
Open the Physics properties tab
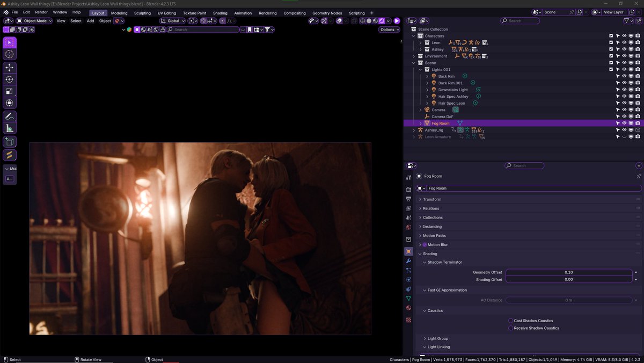click(x=408, y=279)
